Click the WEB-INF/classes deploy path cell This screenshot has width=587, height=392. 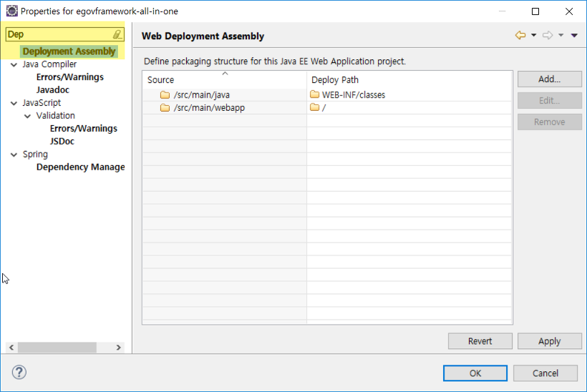click(x=409, y=95)
